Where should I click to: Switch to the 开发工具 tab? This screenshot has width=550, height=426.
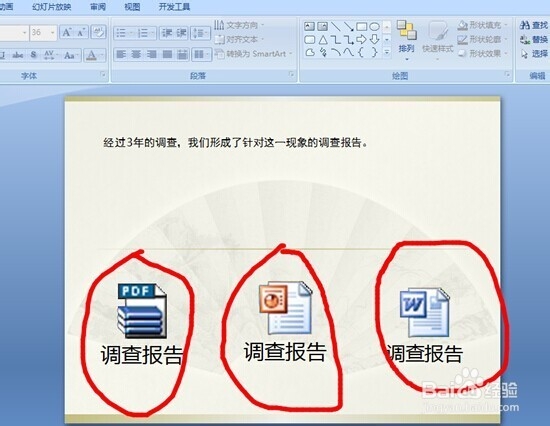(174, 7)
